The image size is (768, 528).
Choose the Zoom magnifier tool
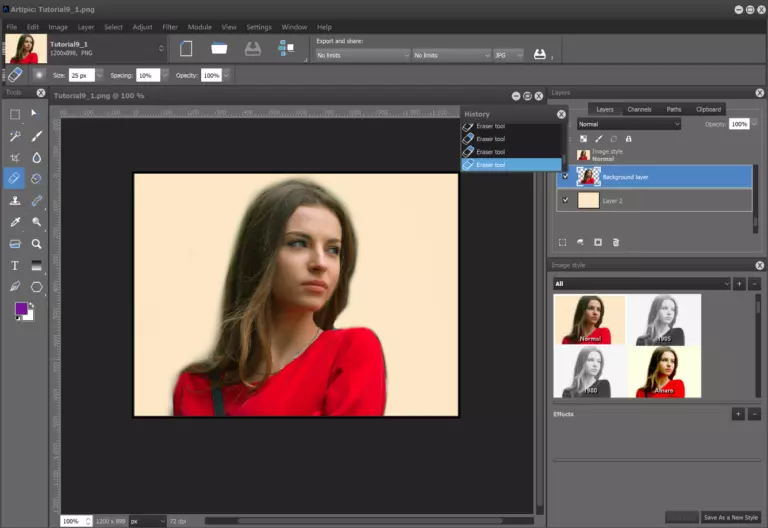click(37, 244)
